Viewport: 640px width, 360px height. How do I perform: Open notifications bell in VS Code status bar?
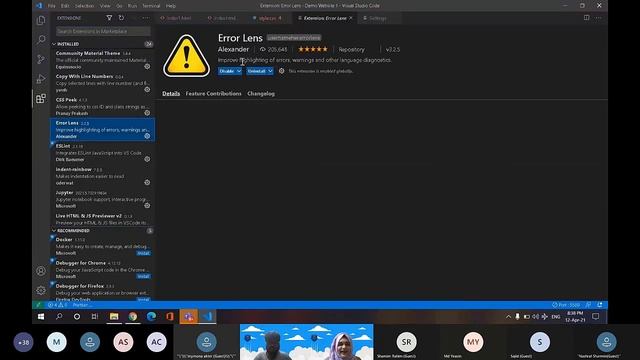tap(600, 305)
